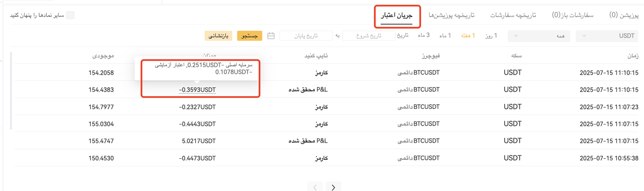Click the underlined -0.3593USDT amount
644x191 pixels.
point(197,90)
